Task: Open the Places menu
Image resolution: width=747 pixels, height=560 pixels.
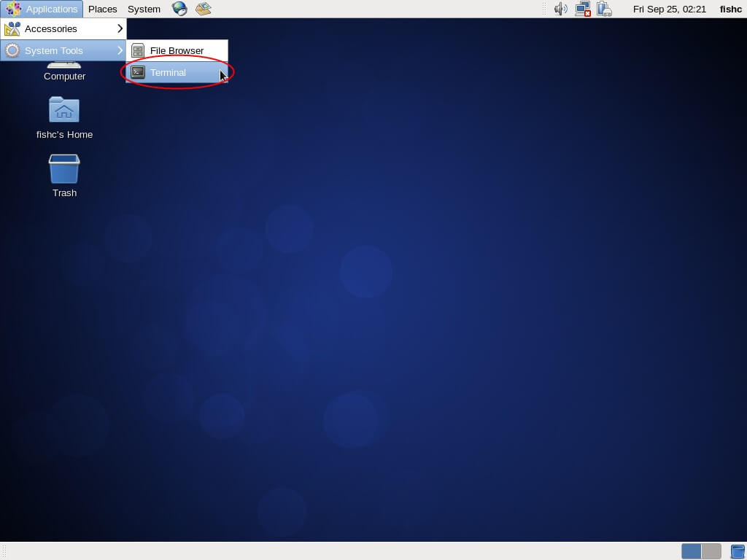Action: pyautogui.click(x=103, y=9)
